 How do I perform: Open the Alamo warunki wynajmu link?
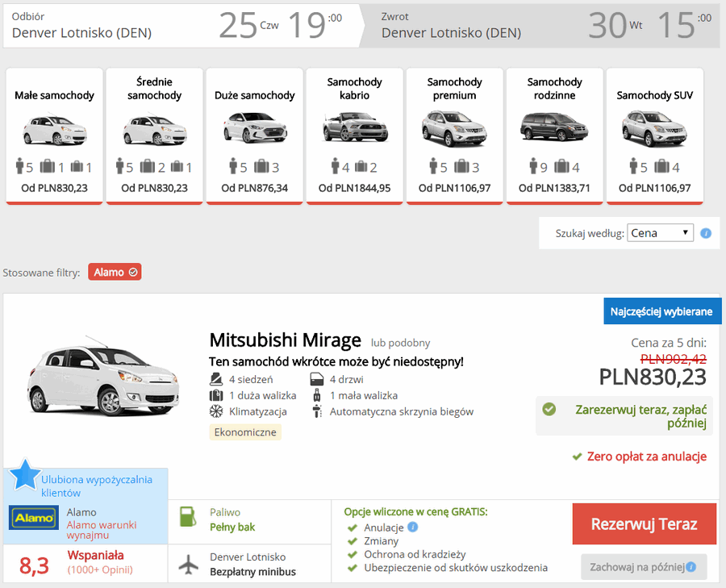point(102,530)
